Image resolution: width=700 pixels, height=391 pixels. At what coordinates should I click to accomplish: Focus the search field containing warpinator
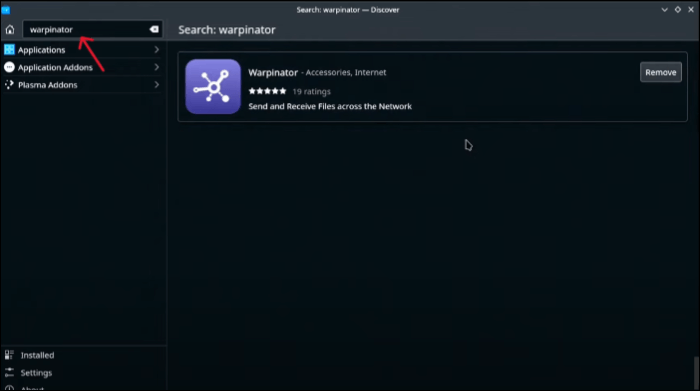(92, 29)
